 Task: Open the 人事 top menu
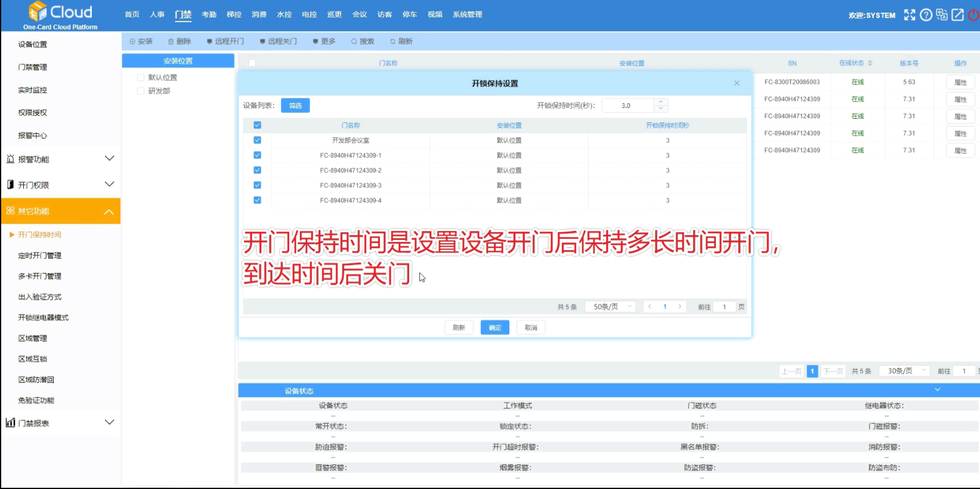(157, 14)
